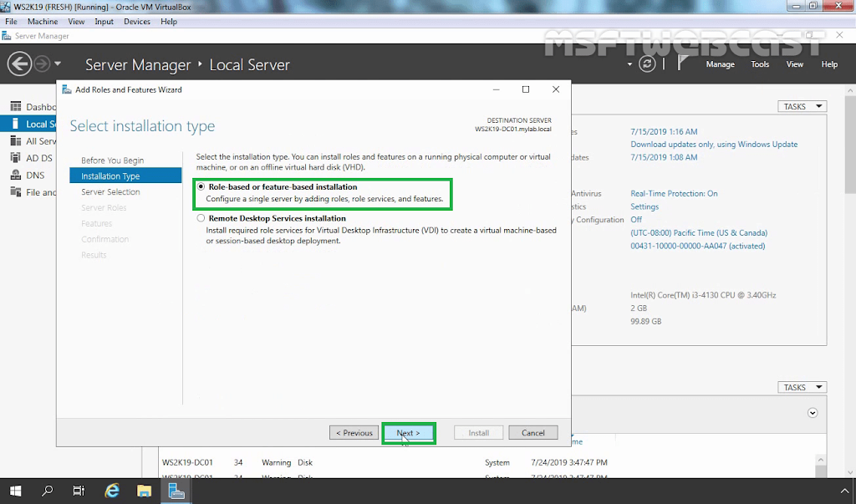The width and height of the screenshot is (856, 504).
Task: Click Real-Time Protection: On link
Action: 675,193
